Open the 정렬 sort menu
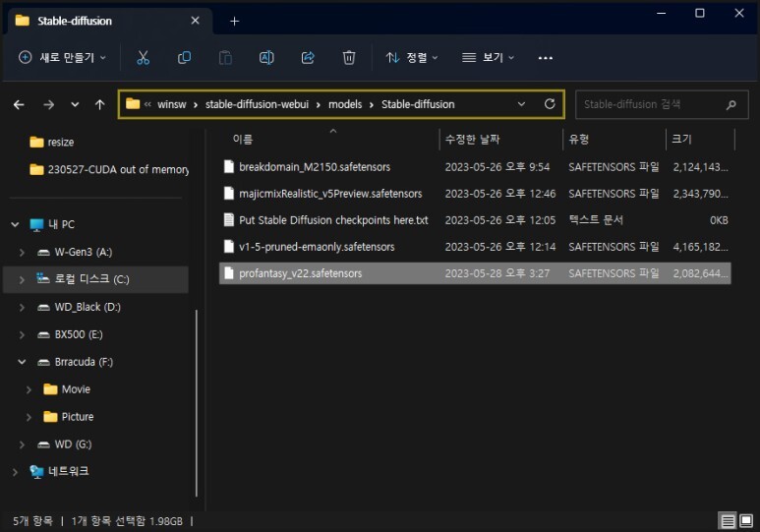 pyautogui.click(x=412, y=58)
